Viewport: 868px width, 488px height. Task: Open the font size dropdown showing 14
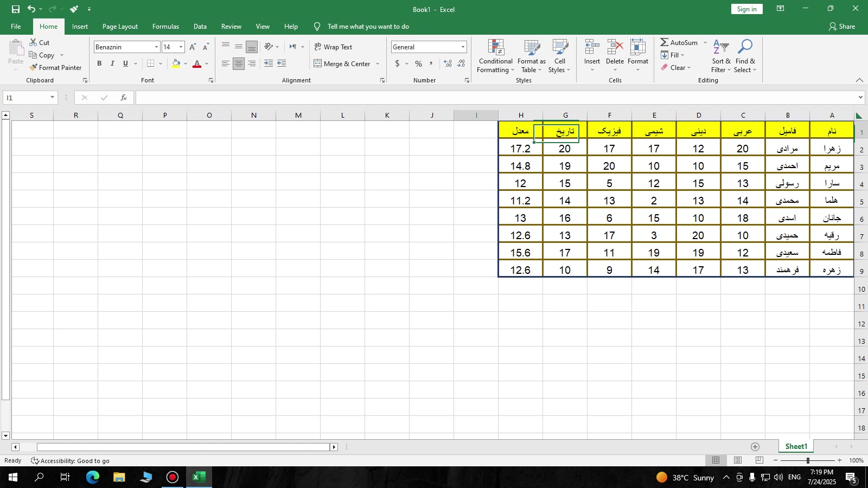tap(181, 47)
